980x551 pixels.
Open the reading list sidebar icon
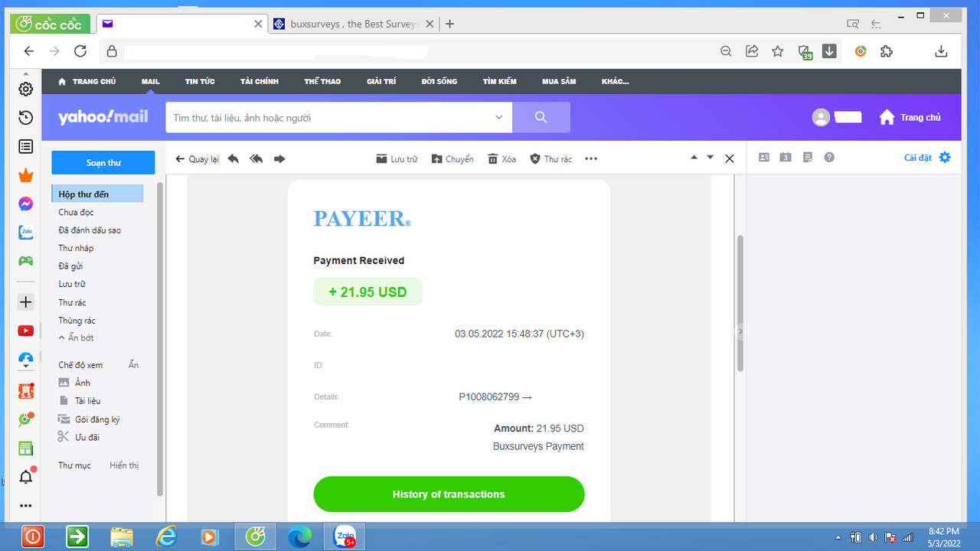click(25, 146)
